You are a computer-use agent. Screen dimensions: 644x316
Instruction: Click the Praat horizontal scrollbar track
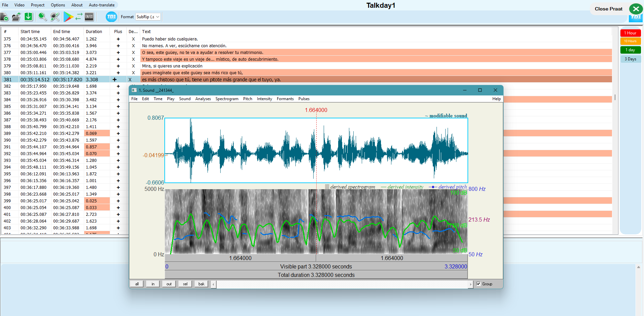[342, 284]
